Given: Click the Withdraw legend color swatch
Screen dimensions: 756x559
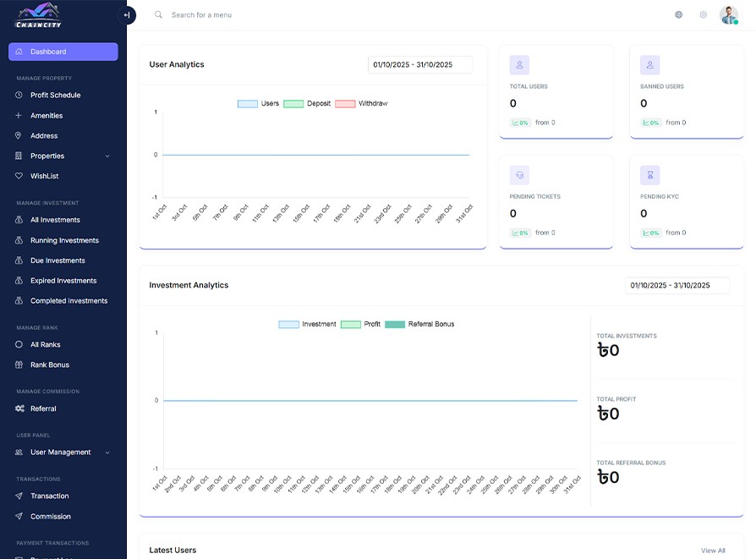Looking at the screenshot, I should (345, 103).
